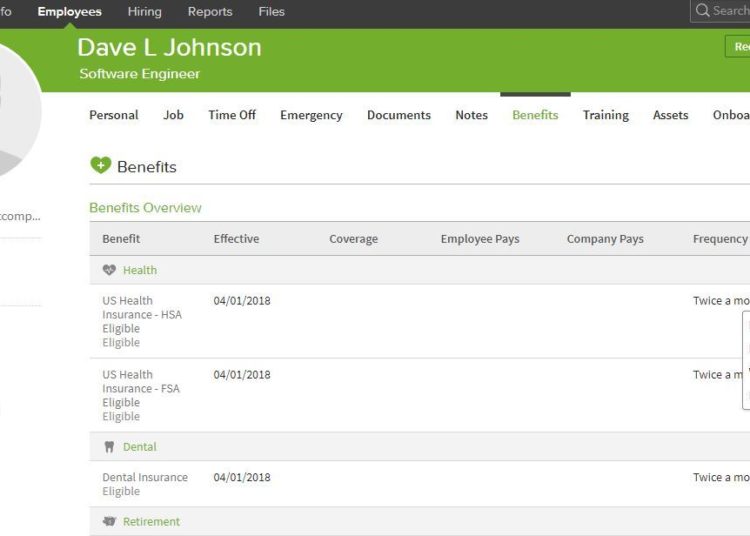750x536 pixels.
Task: Click the green Benefits heart icon
Action: click(100, 166)
